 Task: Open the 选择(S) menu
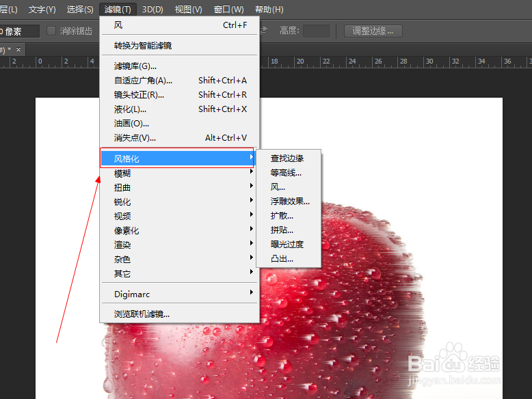[80, 9]
